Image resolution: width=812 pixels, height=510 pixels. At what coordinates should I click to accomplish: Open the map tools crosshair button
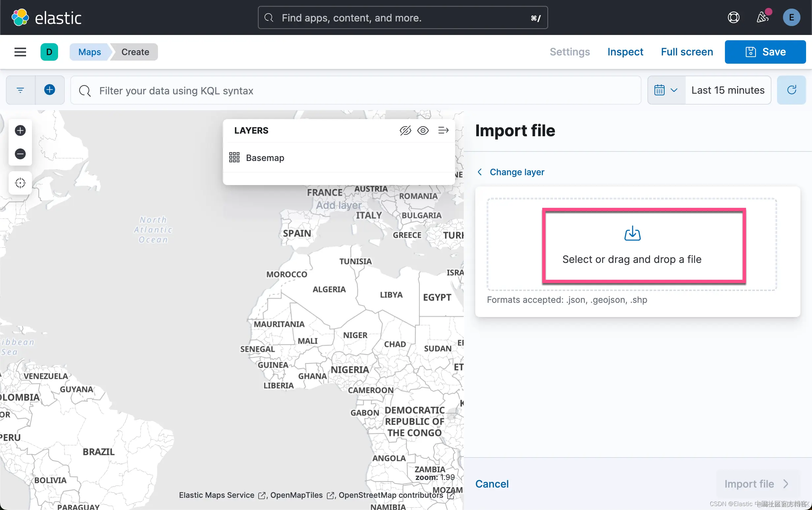click(x=20, y=183)
